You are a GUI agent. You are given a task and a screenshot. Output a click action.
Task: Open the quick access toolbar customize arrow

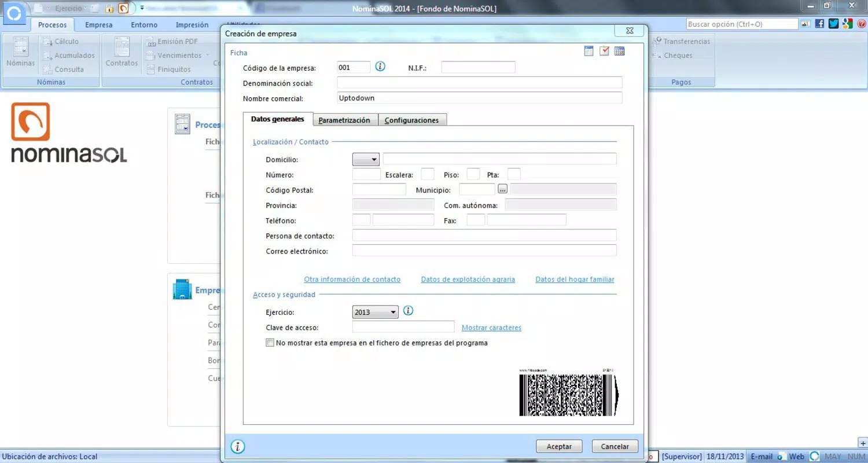(x=142, y=9)
